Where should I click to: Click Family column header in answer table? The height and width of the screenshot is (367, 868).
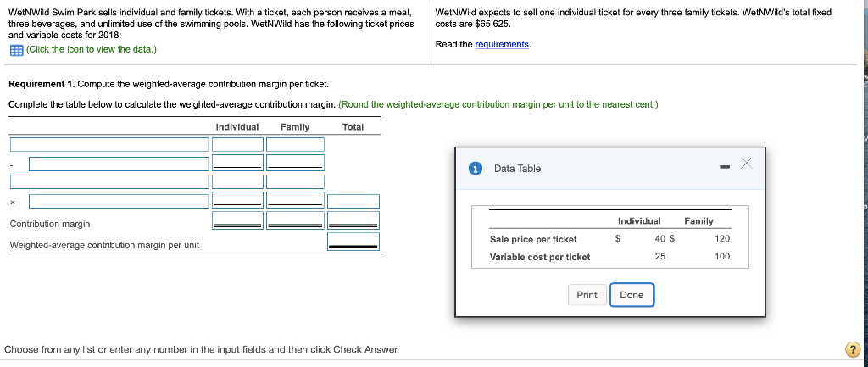pyautogui.click(x=294, y=127)
